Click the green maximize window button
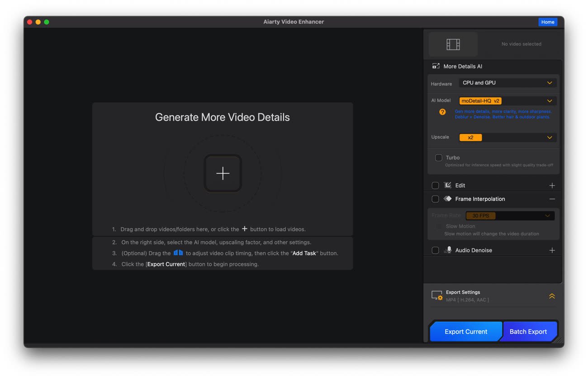Screen dimensions: 588x379 [47, 22]
